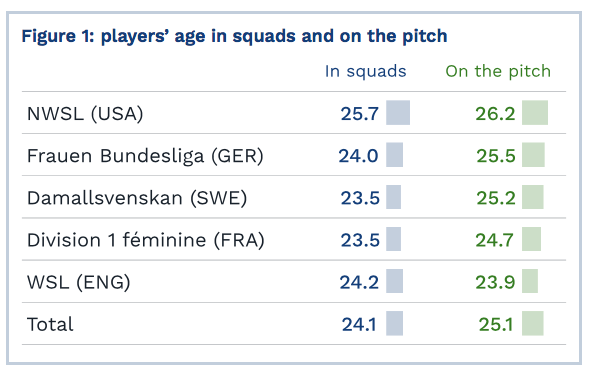
Task: Click the blue bar next to 25.7
Action: pos(398,113)
